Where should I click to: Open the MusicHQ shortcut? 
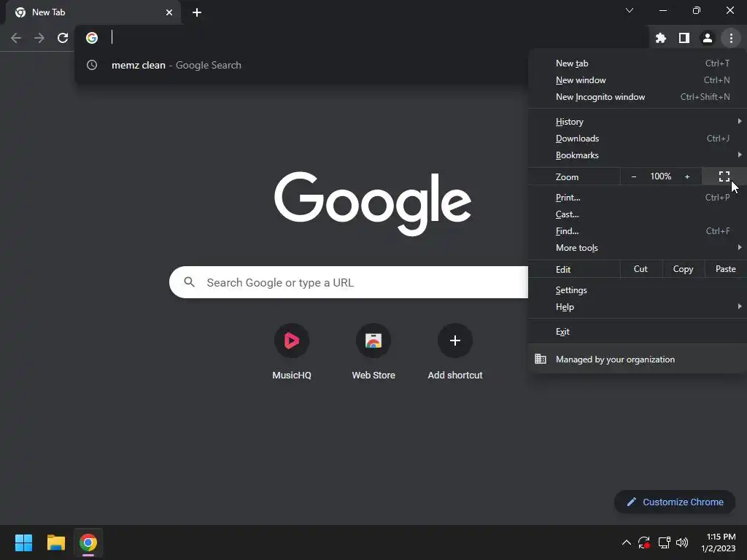coord(292,351)
